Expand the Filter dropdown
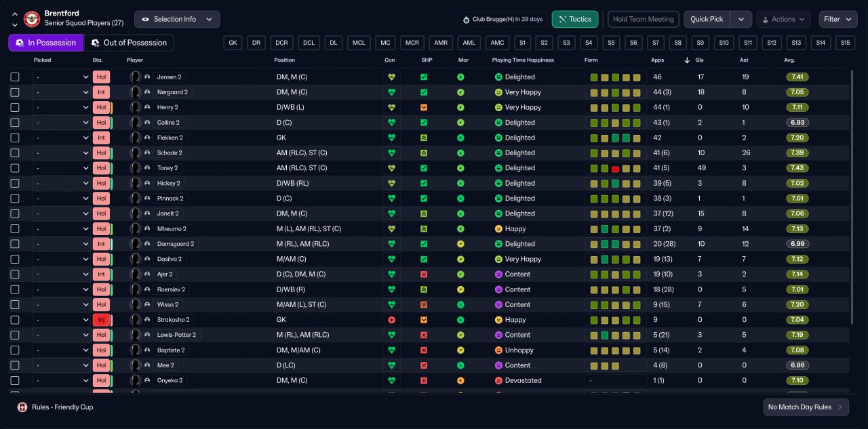 pos(838,20)
